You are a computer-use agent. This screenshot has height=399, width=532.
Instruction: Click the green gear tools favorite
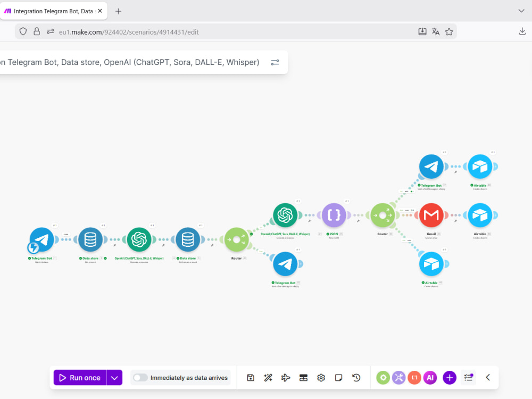click(383, 378)
